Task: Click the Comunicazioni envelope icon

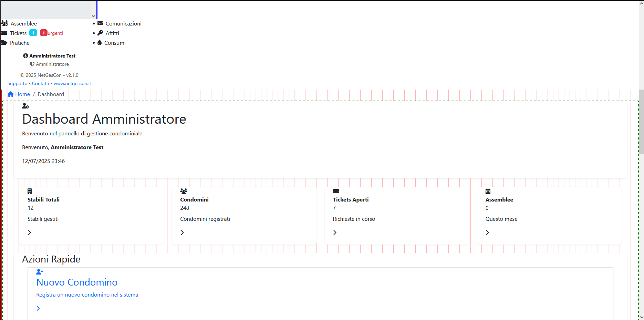Action: tap(100, 23)
